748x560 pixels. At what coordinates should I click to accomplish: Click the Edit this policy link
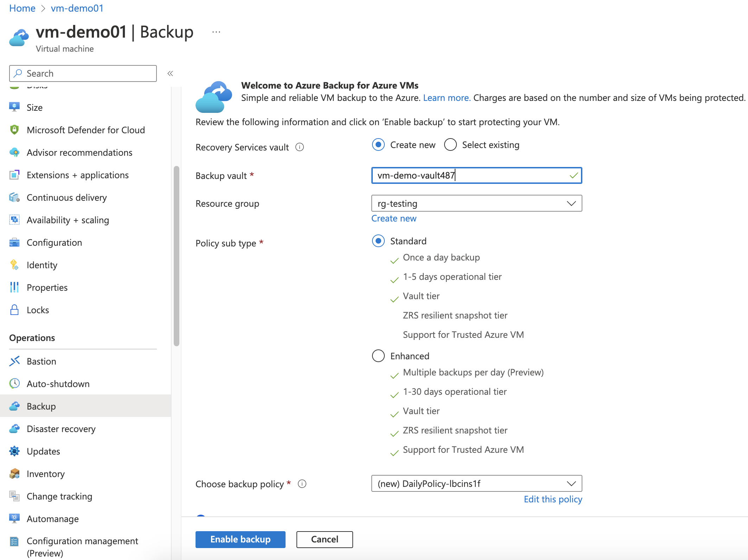pyautogui.click(x=553, y=499)
